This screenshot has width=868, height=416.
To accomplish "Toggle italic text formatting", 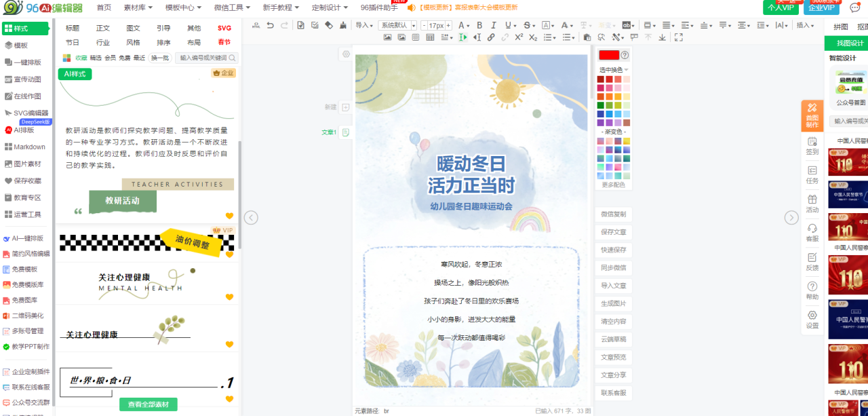I will pos(494,25).
